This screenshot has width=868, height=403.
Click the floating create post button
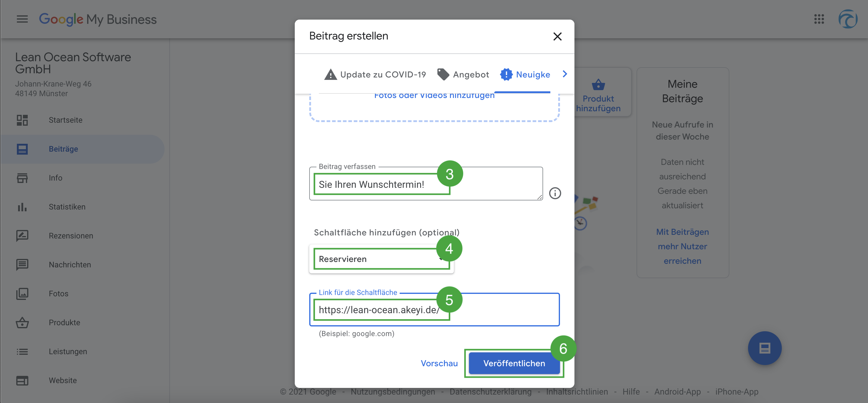(x=764, y=348)
